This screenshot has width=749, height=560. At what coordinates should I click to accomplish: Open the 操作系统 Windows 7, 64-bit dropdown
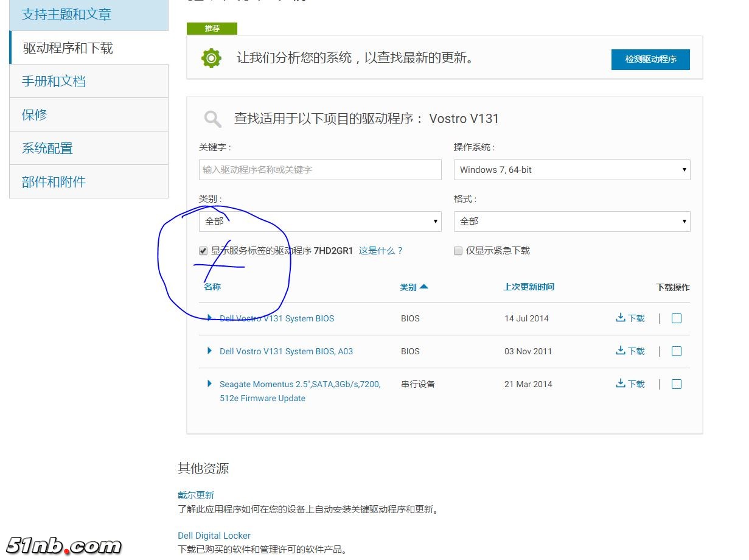coord(571,170)
